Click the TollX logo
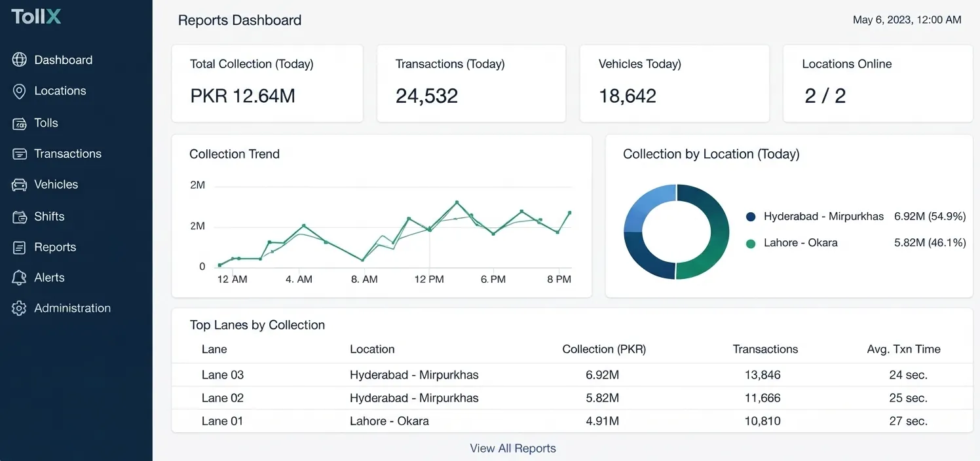 pyautogui.click(x=36, y=16)
